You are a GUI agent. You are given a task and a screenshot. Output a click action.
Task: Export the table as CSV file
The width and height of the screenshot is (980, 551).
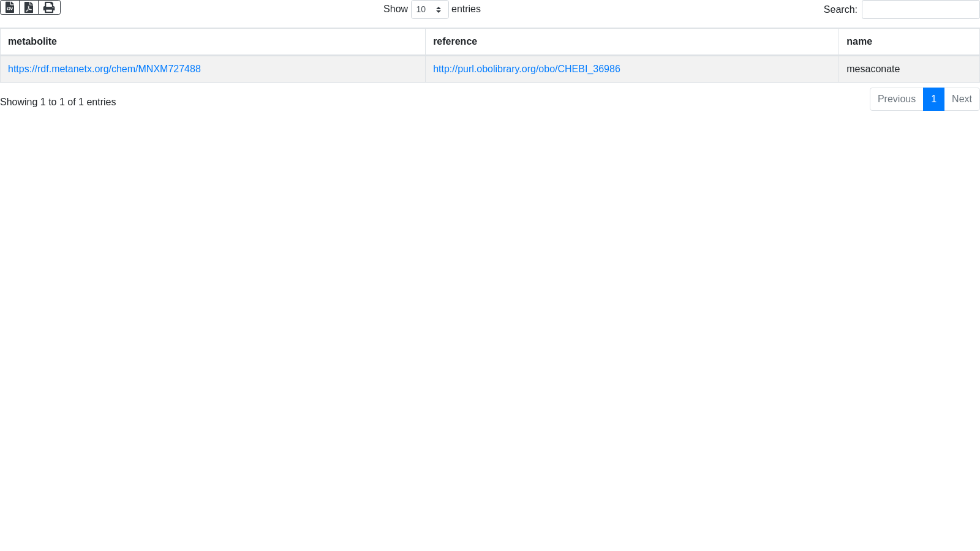[10, 7]
